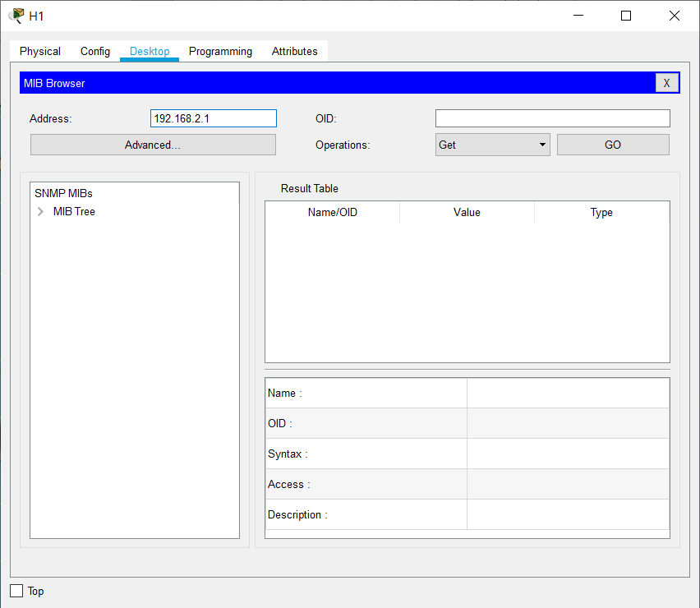The width and height of the screenshot is (700, 608).
Task: Open the Config tab
Action: point(95,51)
